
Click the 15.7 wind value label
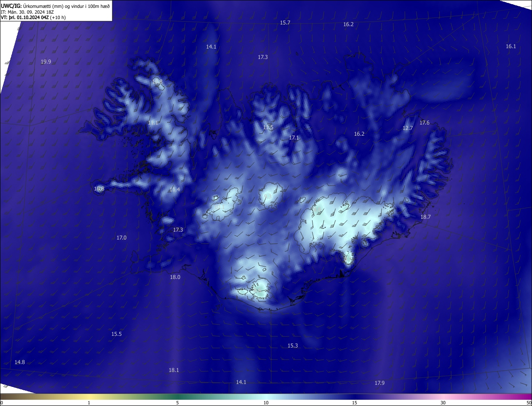[285, 23]
